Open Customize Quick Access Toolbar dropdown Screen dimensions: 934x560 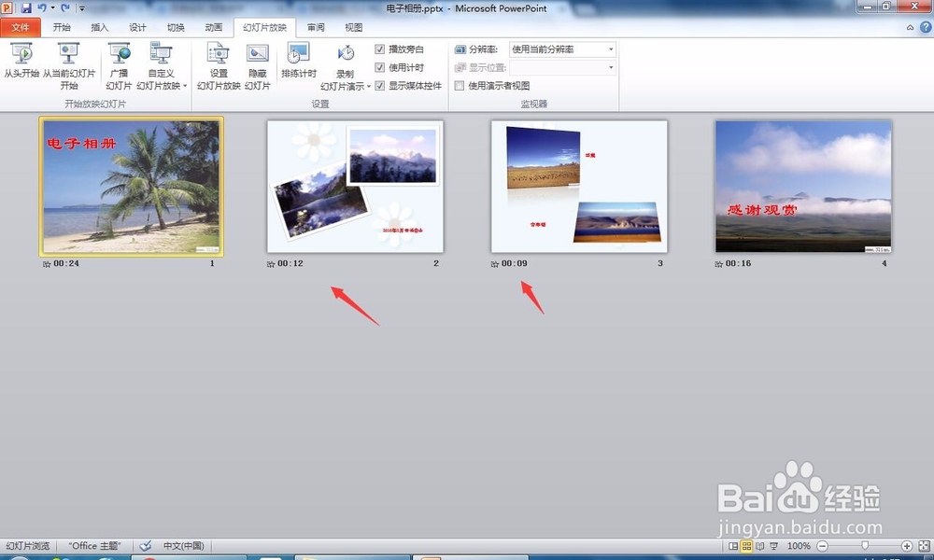point(82,8)
